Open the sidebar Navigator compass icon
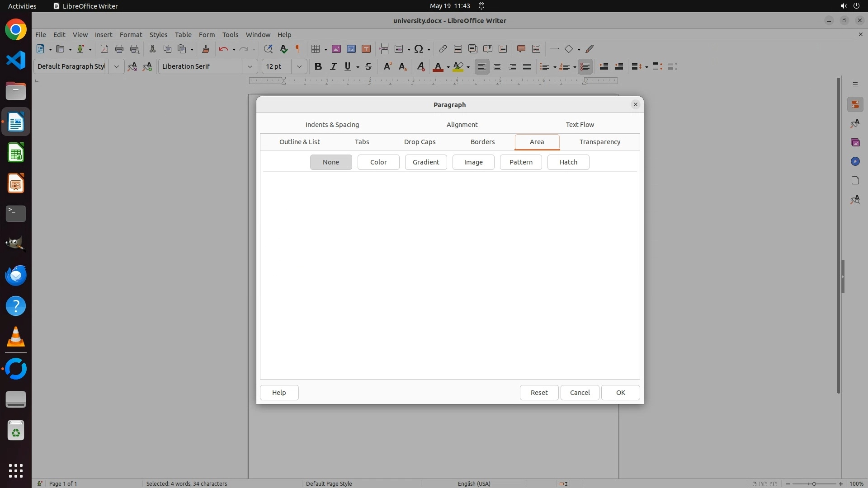 pyautogui.click(x=855, y=161)
